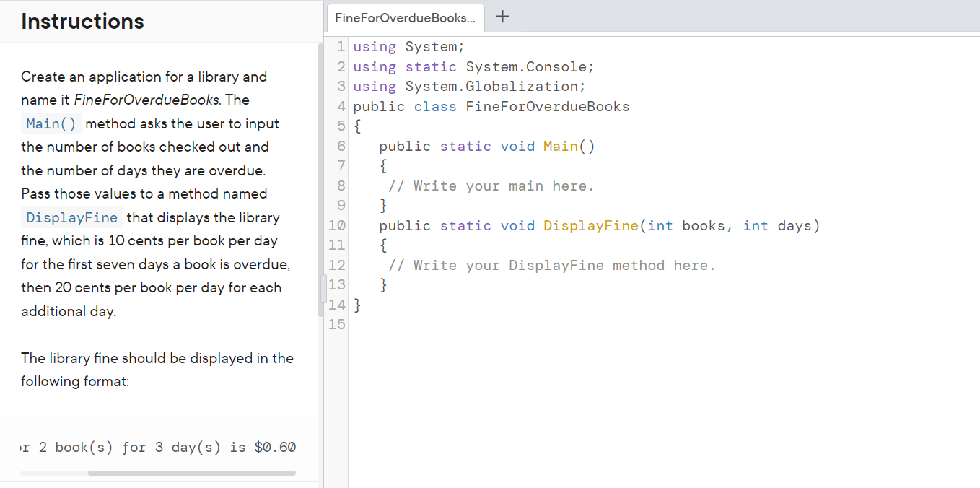Click the Instructions heading
The width and height of the screenshot is (980, 488).
click(82, 21)
